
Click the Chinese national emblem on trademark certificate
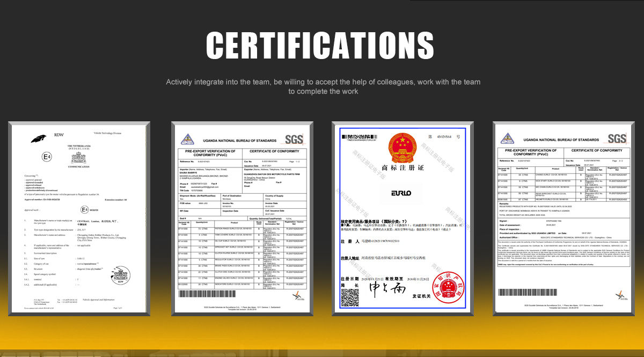click(402, 148)
